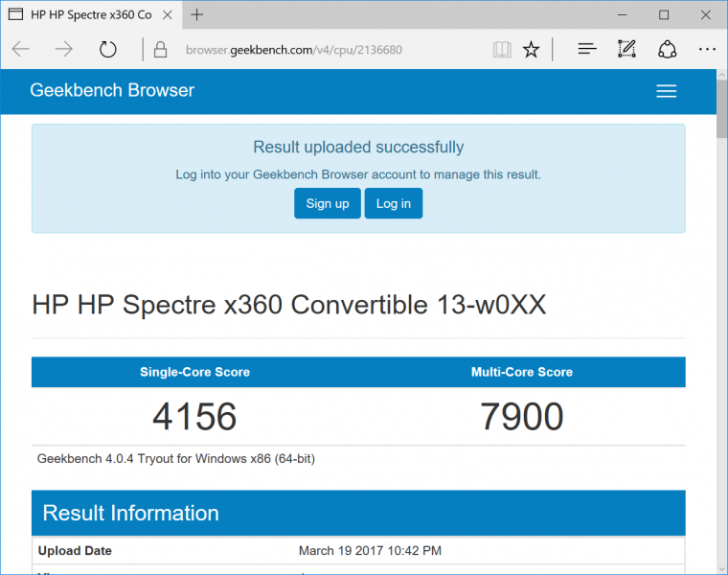Click the 'March 19 2017 10:42 PM' value

tap(370, 551)
